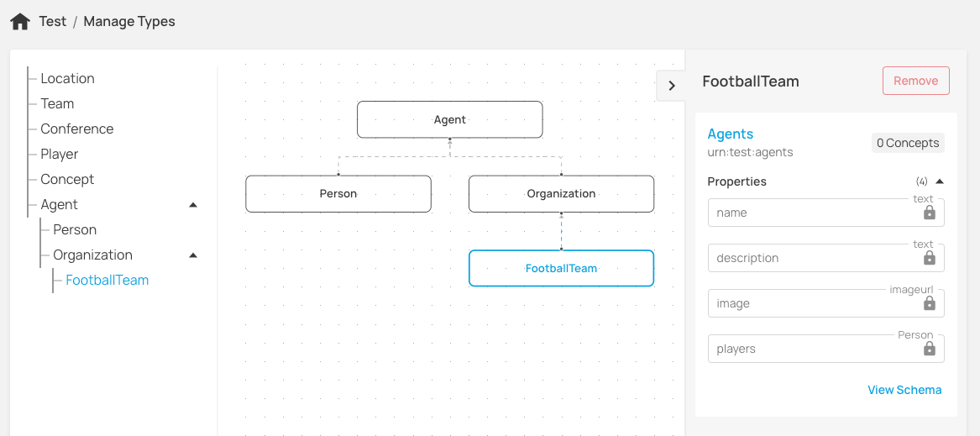980x436 pixels.
Task: Select the Person node in the diagram
Action: [x=338, y=194]
